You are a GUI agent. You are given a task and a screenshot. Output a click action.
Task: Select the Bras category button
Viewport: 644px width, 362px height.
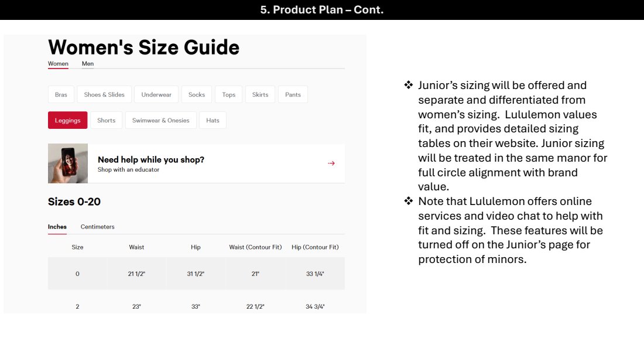tap(61, 95)
